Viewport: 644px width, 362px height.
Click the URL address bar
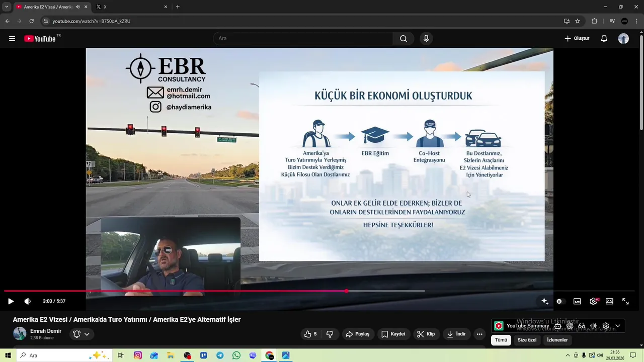tap(305, 21)
